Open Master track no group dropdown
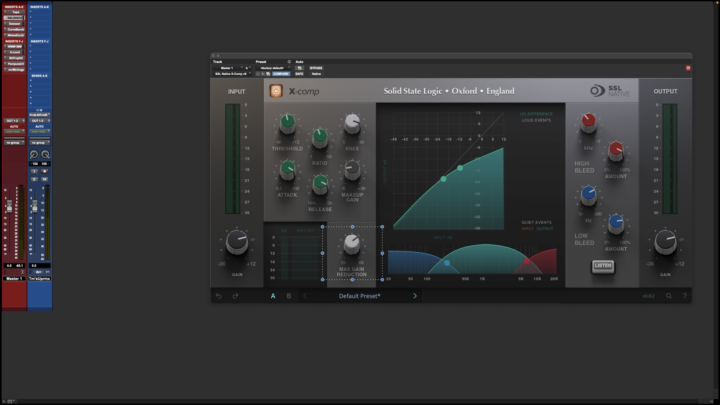This screenshot has height=405, width=720. pos(14,143)
